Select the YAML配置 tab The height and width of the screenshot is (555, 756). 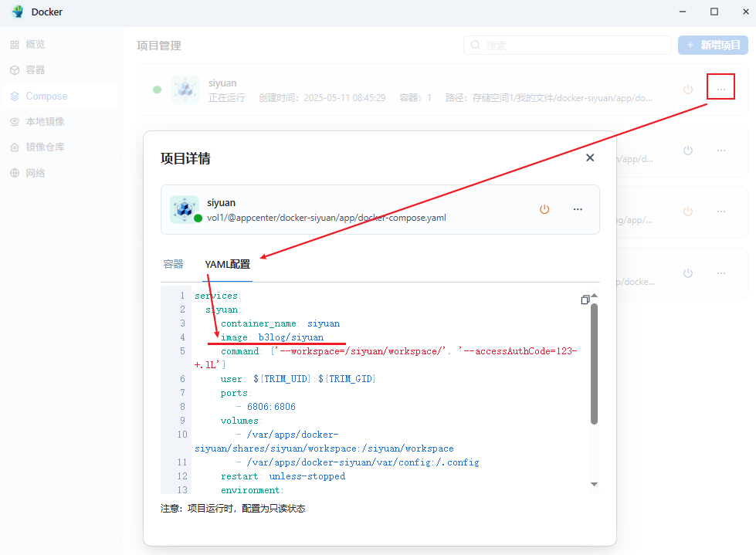click(x=227, y=264)
